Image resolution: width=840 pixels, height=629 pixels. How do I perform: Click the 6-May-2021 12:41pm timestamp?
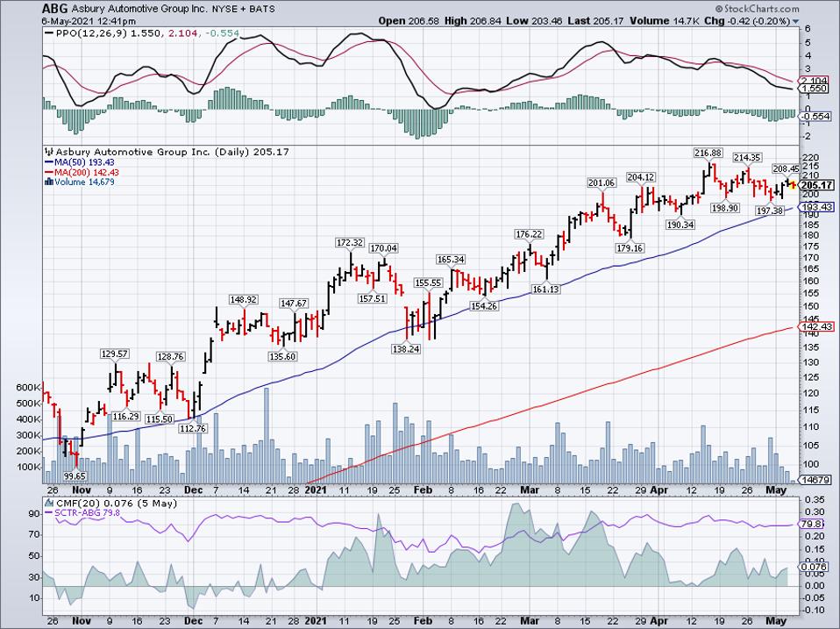[89, 21]
